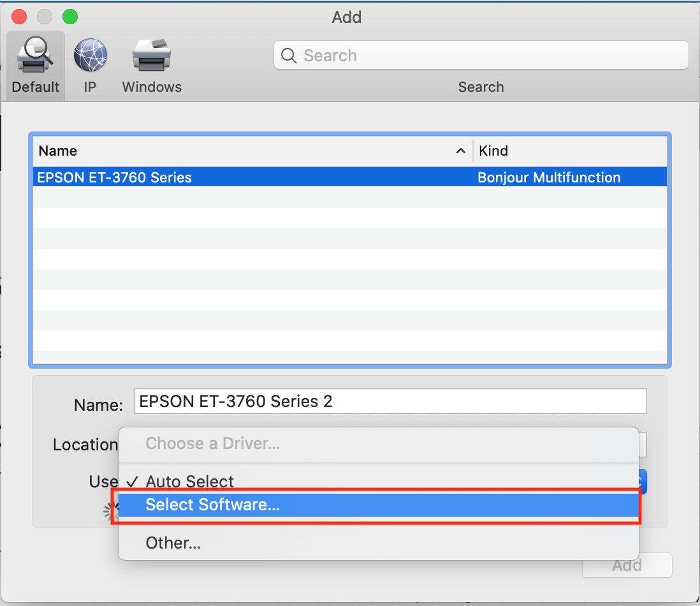Open the IP printer tab
Screen dimensions: 700x606
tap(90, 66)
